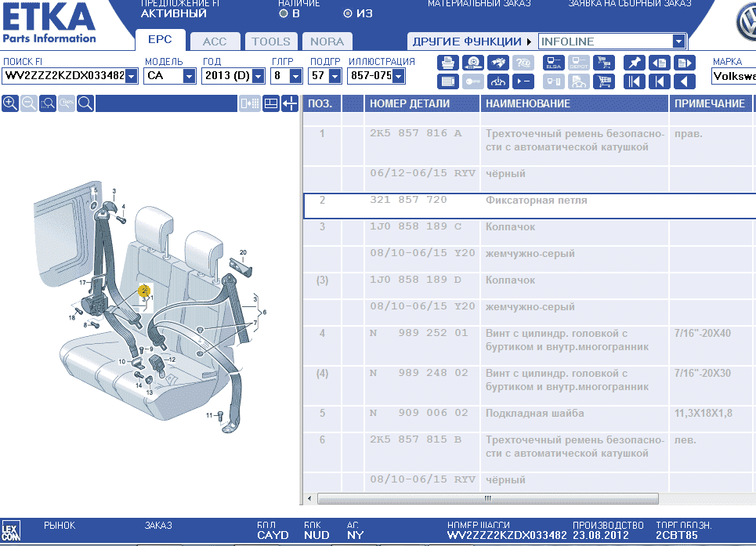Viewport: 756px width, 546px height.
Task: Expand the INFOLINE dropdown
Action: click(x=678, y=42)
